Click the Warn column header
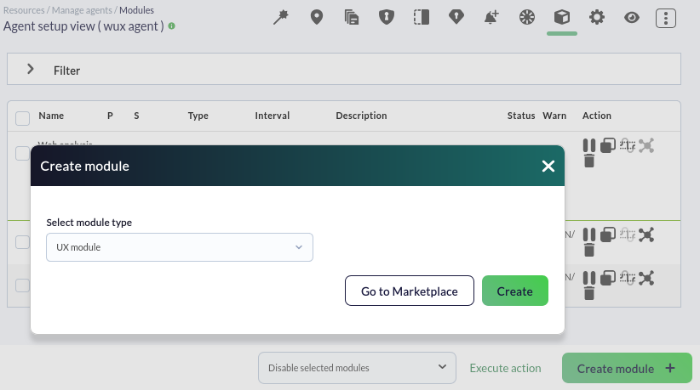Screen dimensions: 700x390 [x=554, y=116]
